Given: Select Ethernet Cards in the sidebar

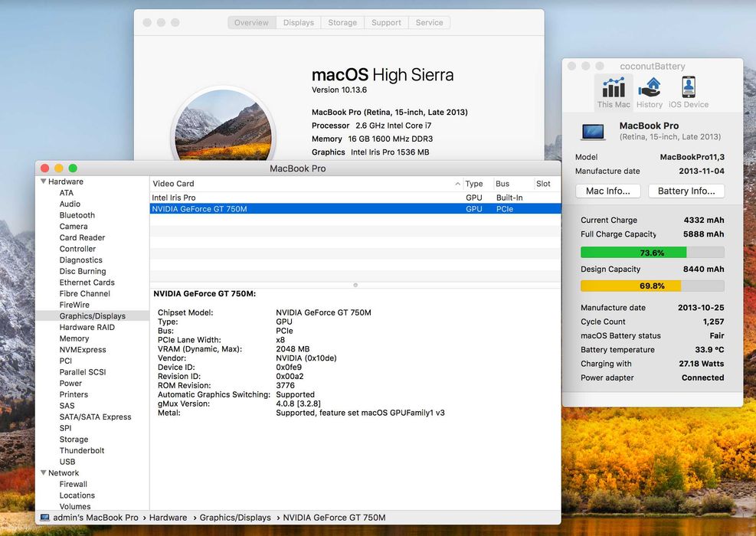Looking at the screenshot, I should pos(87,282).
